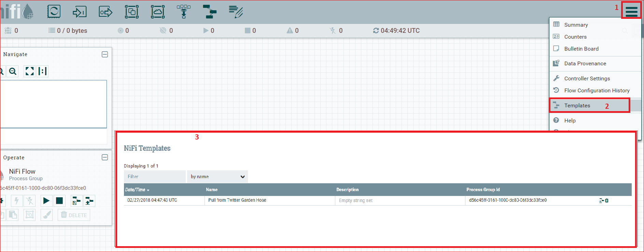Select the Label toolbar icon
644x252 pixels.
(236, 12)
